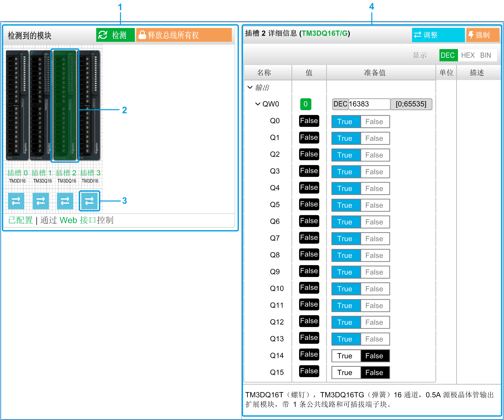Select the green 插槽 2 module image
This screenshot has height=420, width=504.
65,105
